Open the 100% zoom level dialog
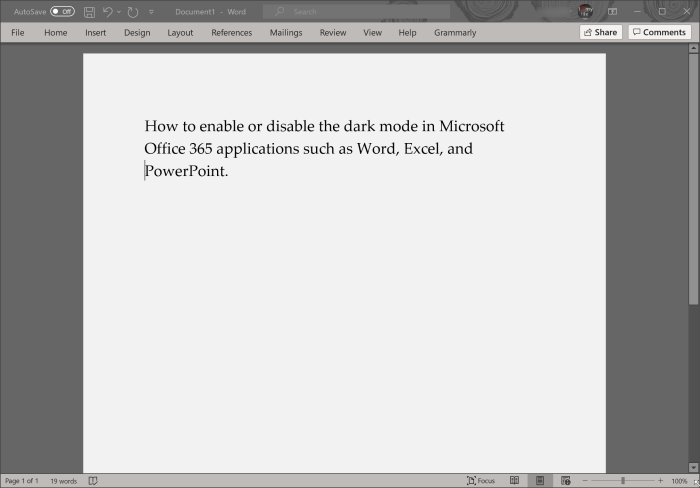Screen dimensions: 700x488 (679, 481)
